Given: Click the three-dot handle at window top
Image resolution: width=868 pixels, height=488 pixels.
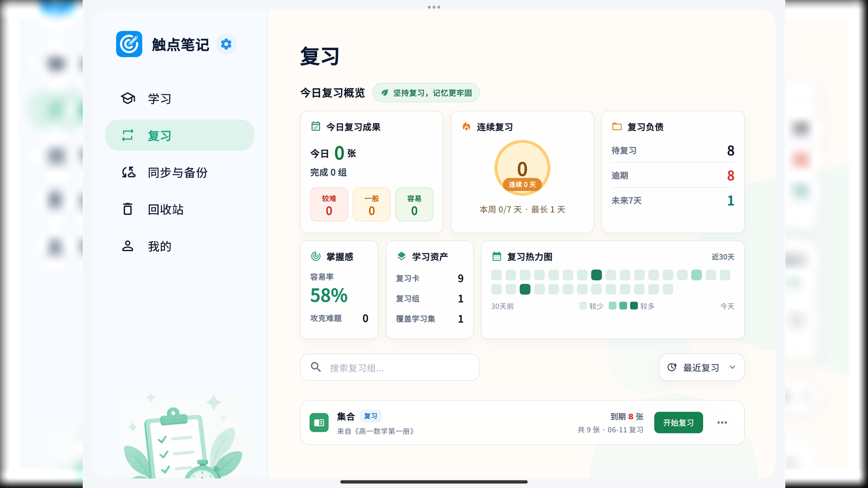Looking at the screenshot, I should point(434,7).
